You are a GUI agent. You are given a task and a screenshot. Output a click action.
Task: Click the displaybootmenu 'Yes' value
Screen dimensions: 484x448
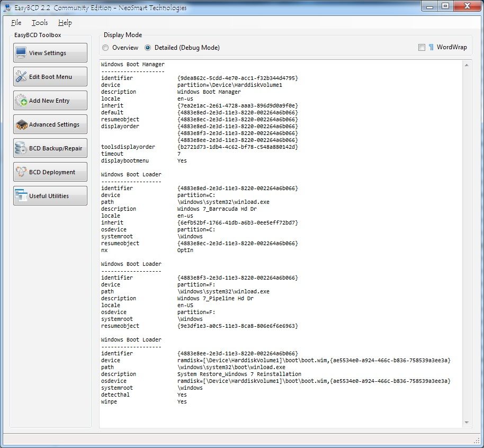coord(182,160)
